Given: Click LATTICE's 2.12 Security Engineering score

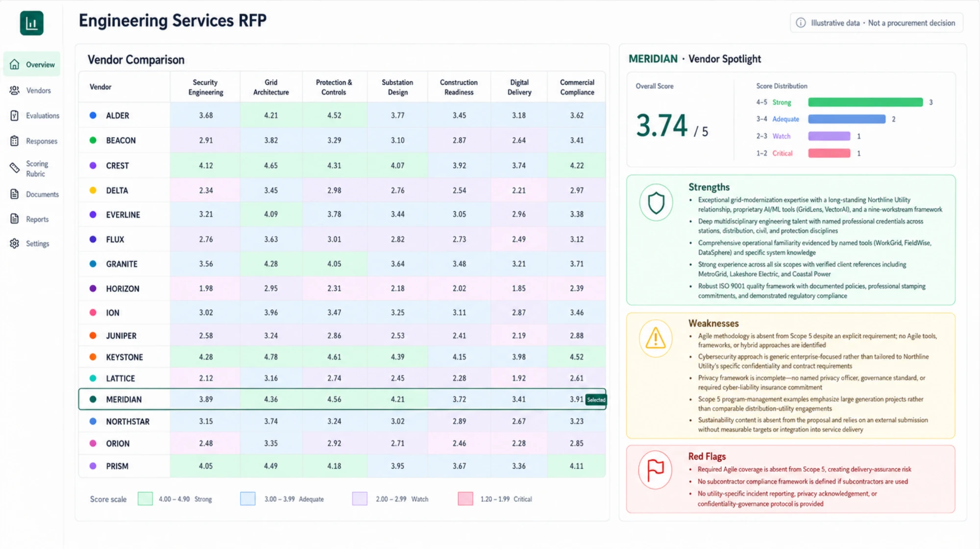Looking at the screenshot, I should click(206, 378).
